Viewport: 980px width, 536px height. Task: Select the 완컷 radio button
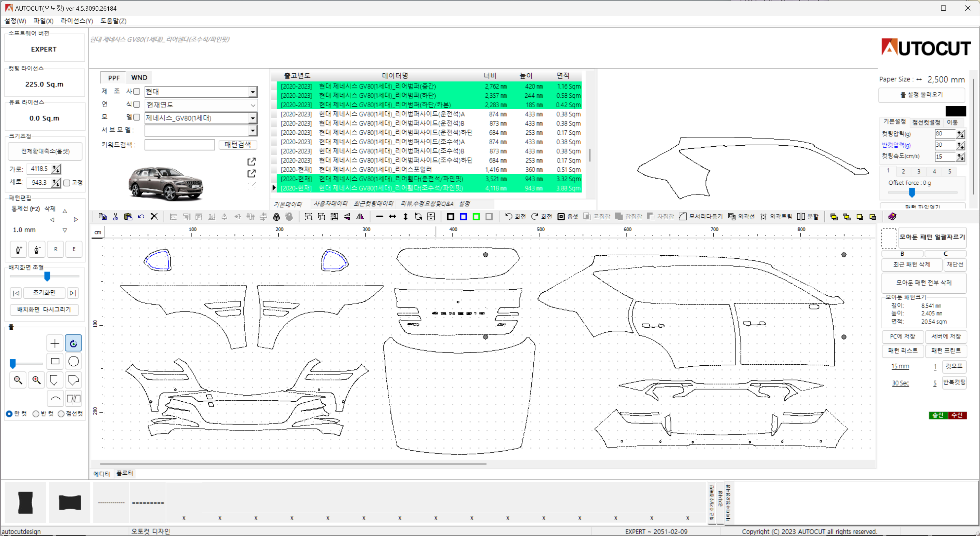pyautogui.click(x=9, y=414)
